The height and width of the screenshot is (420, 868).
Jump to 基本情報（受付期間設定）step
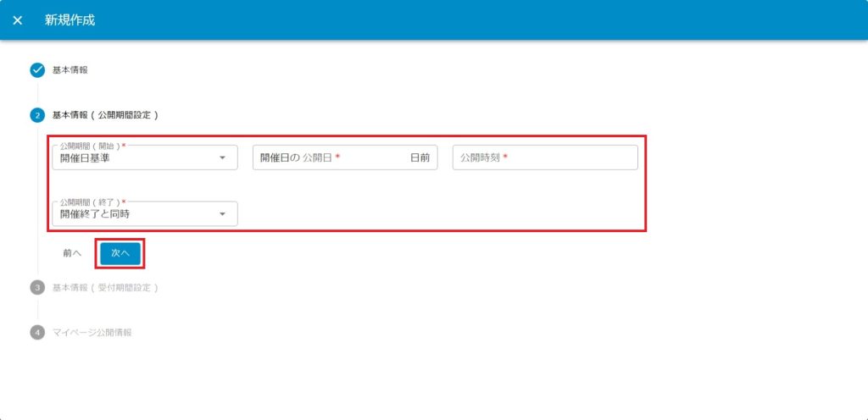click(105, 288)
